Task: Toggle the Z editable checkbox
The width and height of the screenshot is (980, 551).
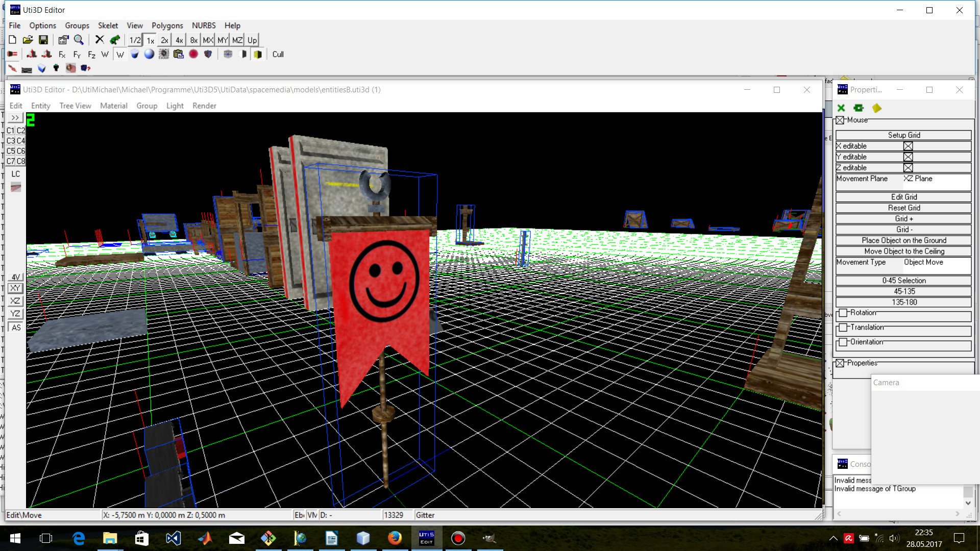Action: pyautogui.click(x=908, y=168)
